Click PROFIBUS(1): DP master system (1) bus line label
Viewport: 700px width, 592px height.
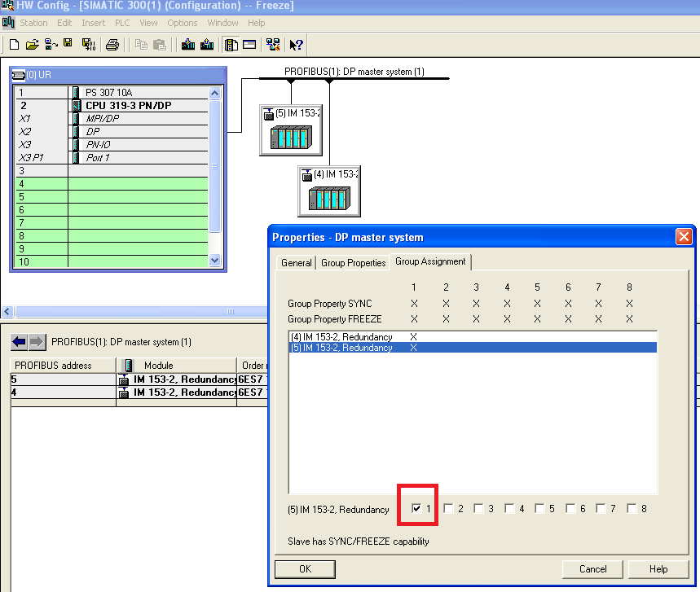point(354,72)
